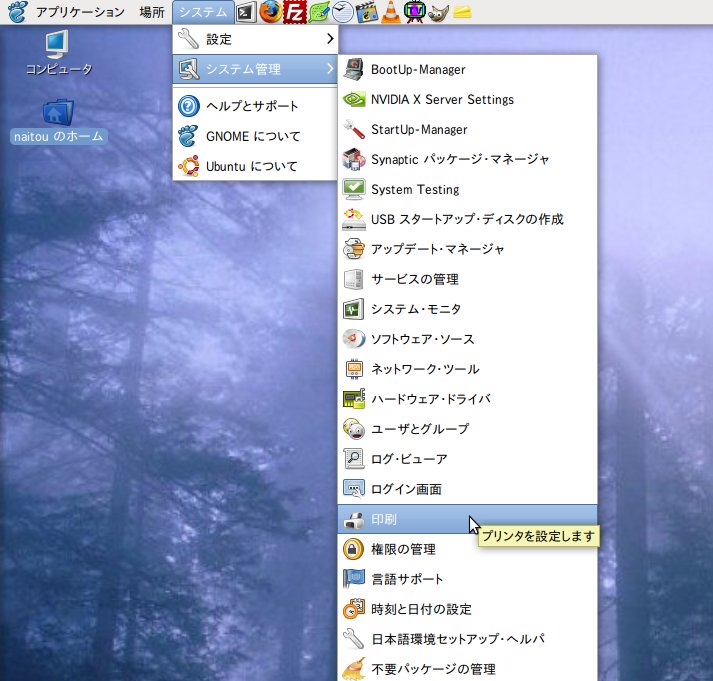The height and width of the screenshot is (681, 713).
Task: Open ソフトウェア・ソース
Action: (467, 339)
